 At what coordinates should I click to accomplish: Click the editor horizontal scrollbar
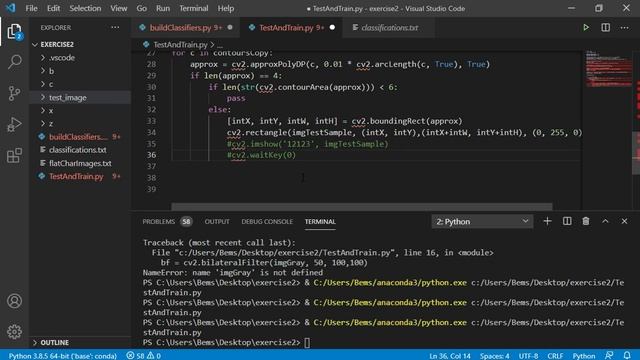coord(362,207)
